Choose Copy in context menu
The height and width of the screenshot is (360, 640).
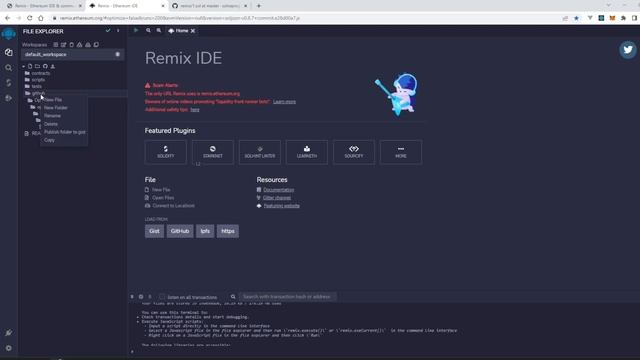49,140
